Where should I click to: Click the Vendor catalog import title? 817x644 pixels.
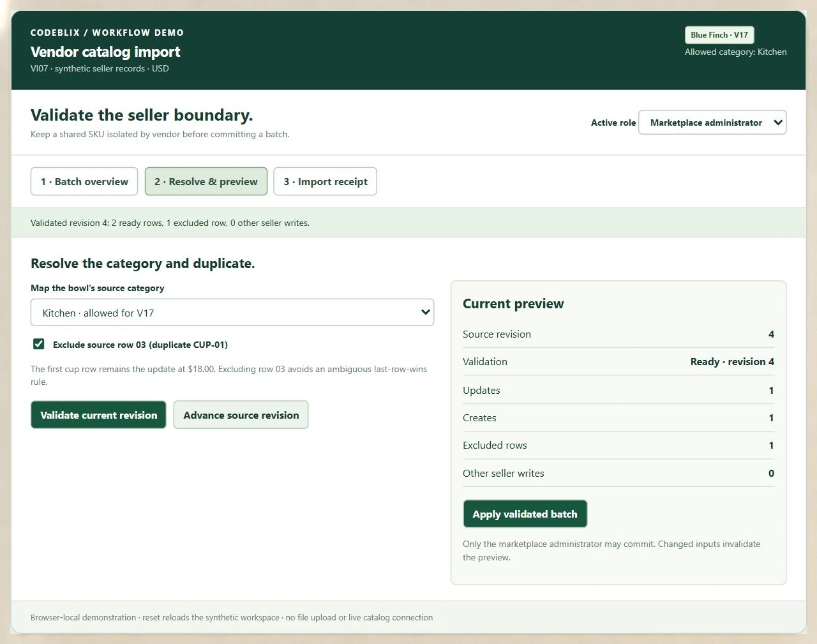105,52
